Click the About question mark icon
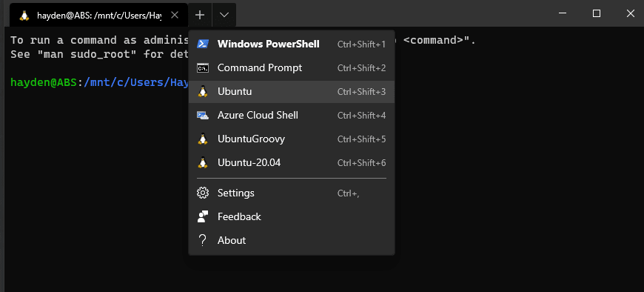 coord(202,240)
